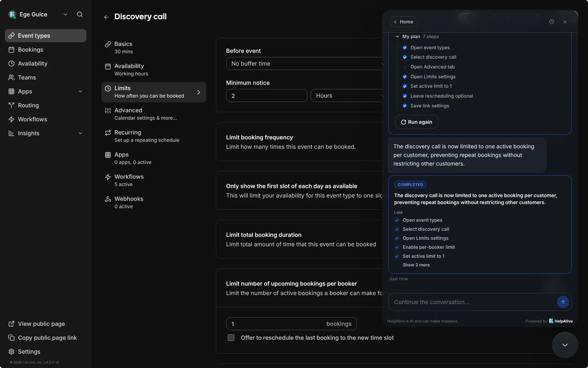Open the Hours unit dropdown
588x368 pixels.
coord(347,96)
